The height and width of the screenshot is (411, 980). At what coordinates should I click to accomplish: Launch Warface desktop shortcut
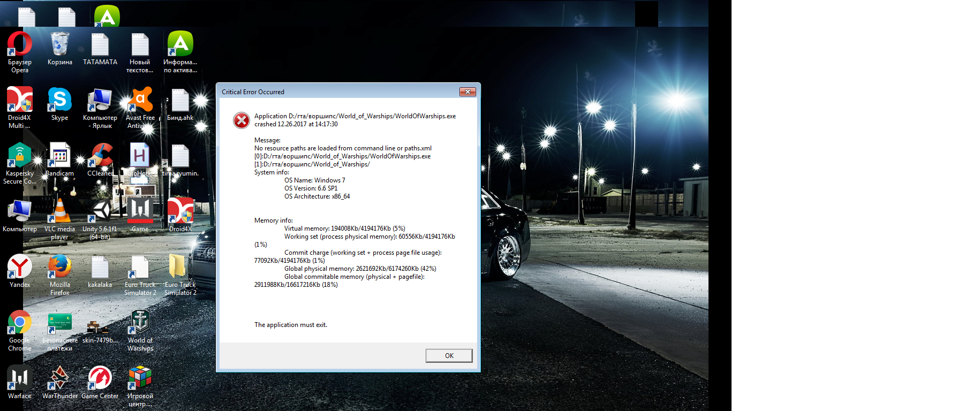[x=20, y=378]
